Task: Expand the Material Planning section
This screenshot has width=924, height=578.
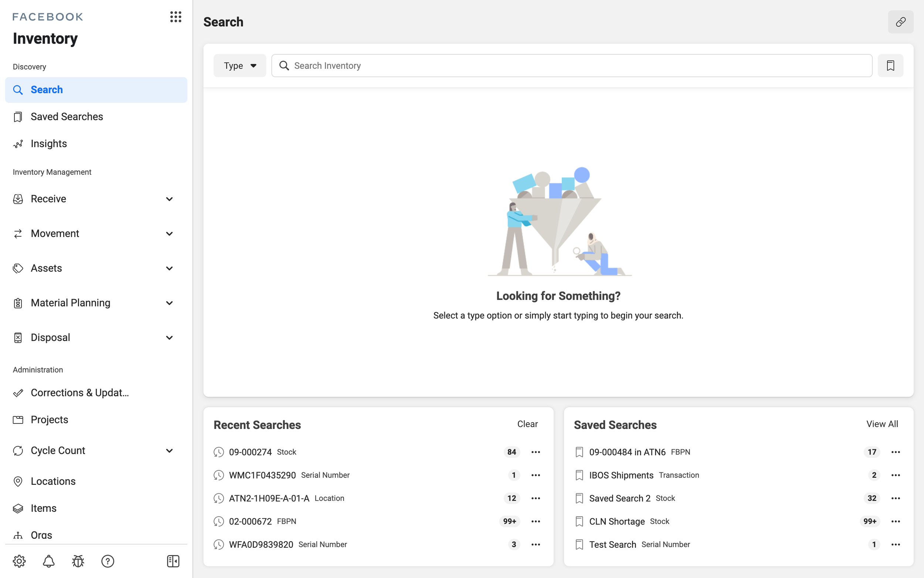Action: [169, 303]
